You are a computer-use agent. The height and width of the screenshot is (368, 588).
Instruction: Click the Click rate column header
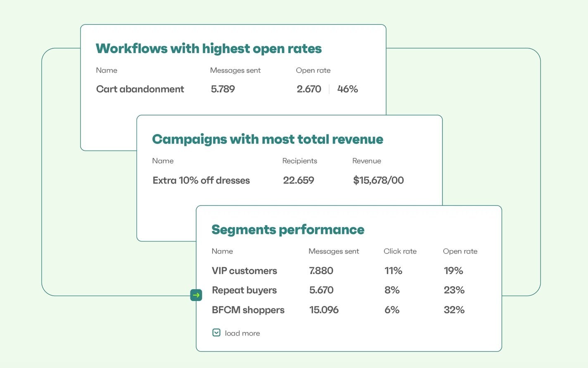coord(400,251)
